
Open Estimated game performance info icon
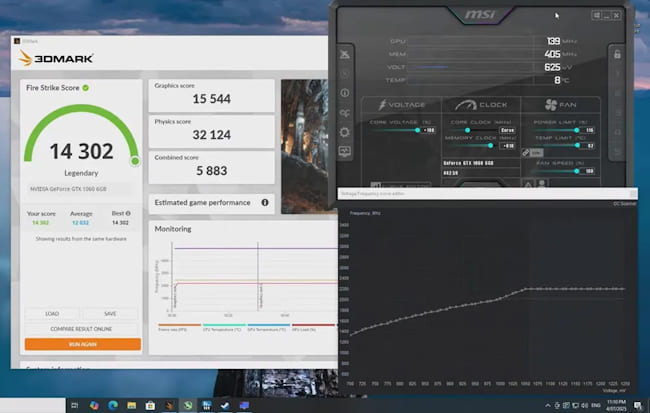(x=265, y=202)
